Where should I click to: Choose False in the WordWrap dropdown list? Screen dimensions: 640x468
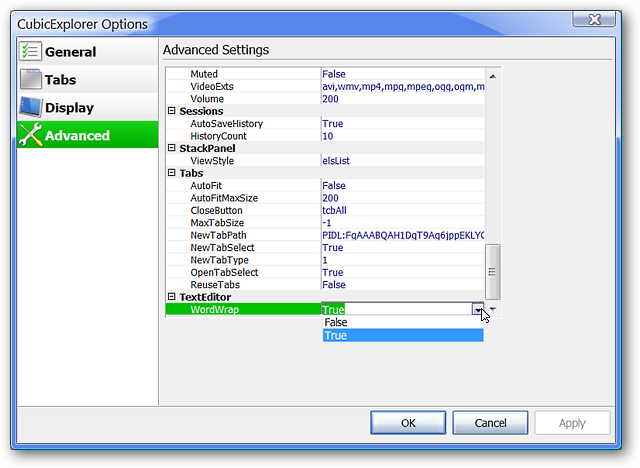(x=403, y=322)
